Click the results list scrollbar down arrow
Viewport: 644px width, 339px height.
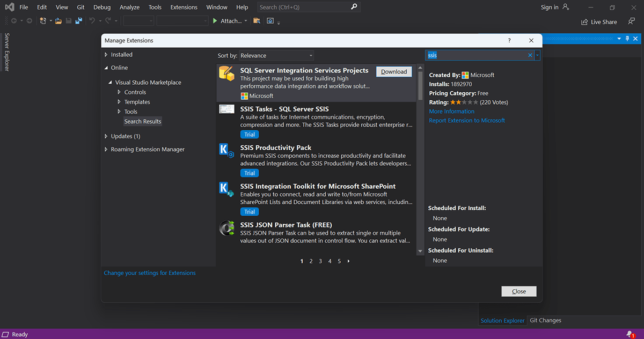(x=421, y=250)
